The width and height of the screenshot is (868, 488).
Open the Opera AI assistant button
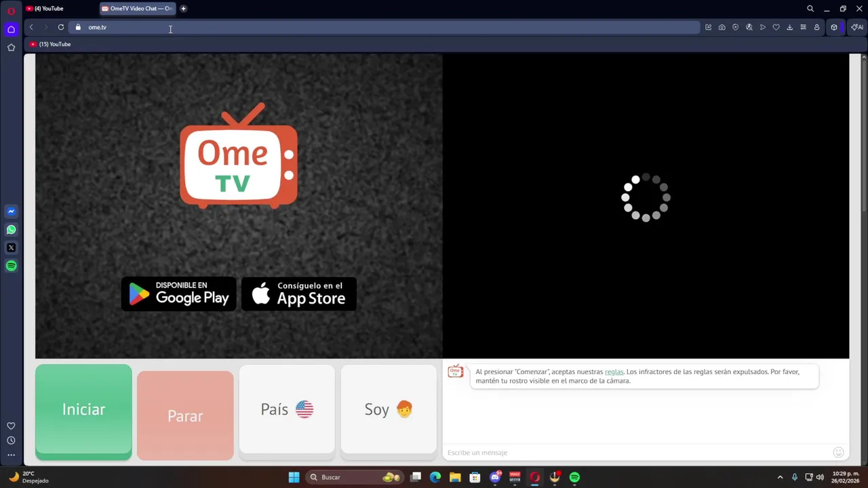[x=857, y=27]
